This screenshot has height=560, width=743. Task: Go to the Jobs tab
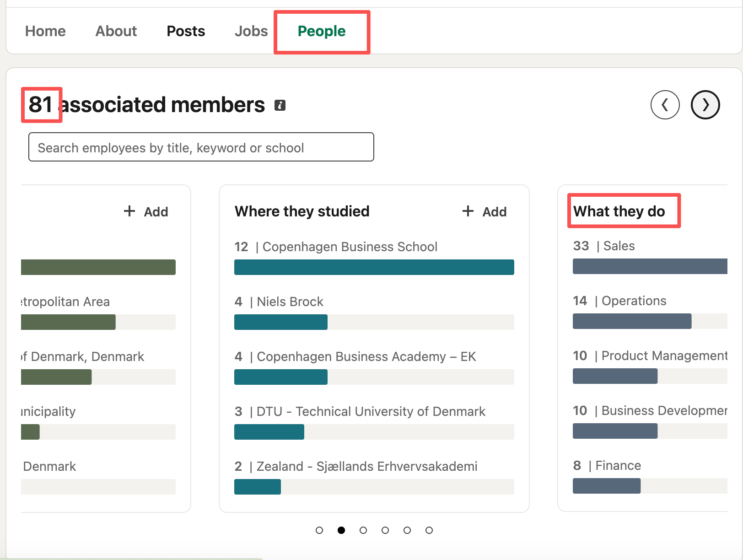251,31
